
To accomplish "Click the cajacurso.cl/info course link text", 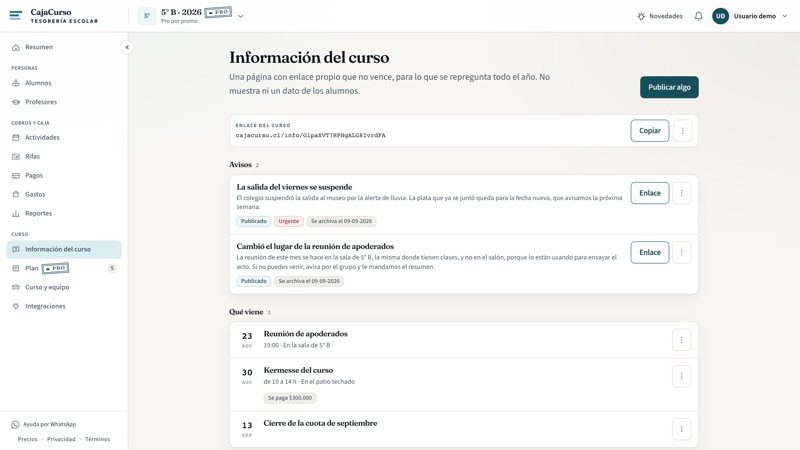I will point(310,135).
